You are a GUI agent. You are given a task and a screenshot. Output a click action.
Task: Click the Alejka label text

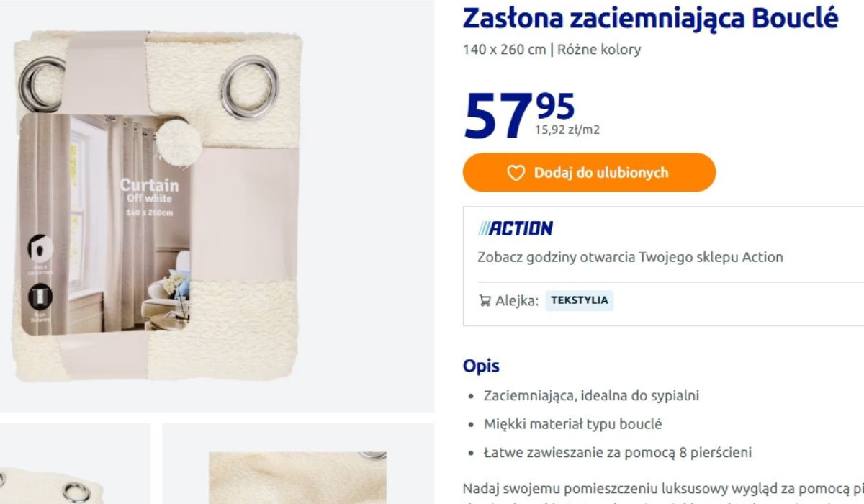point(517,301)
